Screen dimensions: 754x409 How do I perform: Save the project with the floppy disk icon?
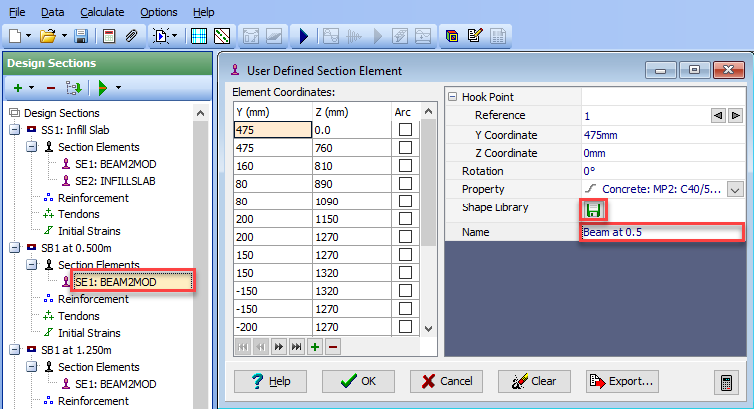(x=81, y=36)
